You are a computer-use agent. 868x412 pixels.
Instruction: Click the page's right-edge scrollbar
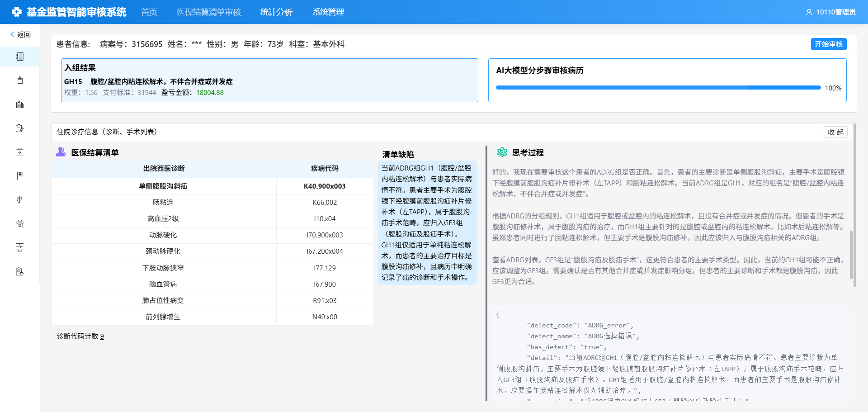tap(855, 205)
